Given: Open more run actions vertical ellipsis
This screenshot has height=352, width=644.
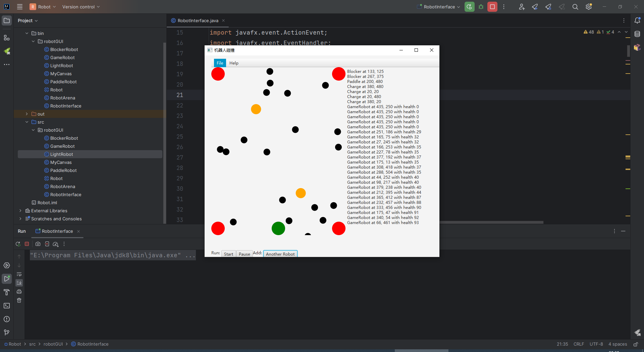Looking at the screenshot, I should 504,7.
